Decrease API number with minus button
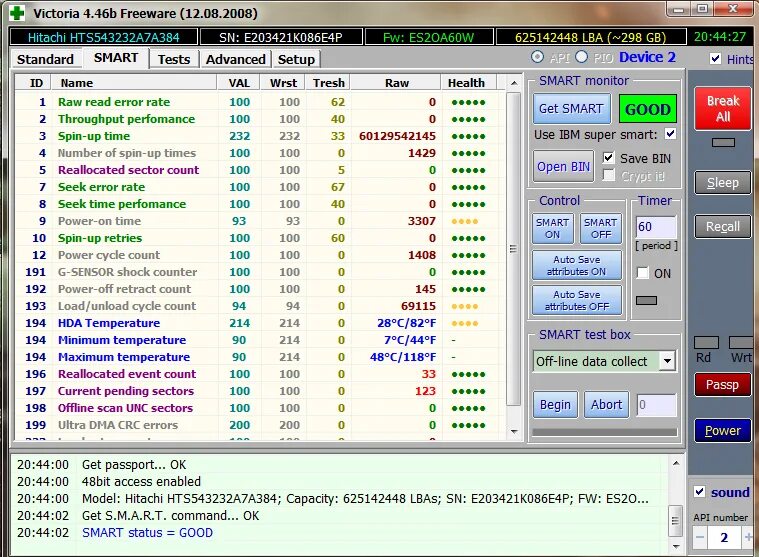This screenshot has width=759, height=557. (x=700, y=537)
